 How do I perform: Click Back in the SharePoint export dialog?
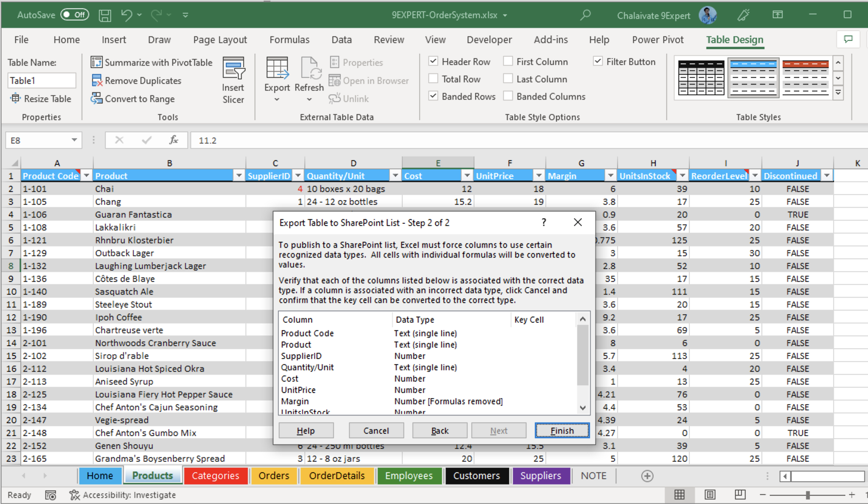click(439, 430)
